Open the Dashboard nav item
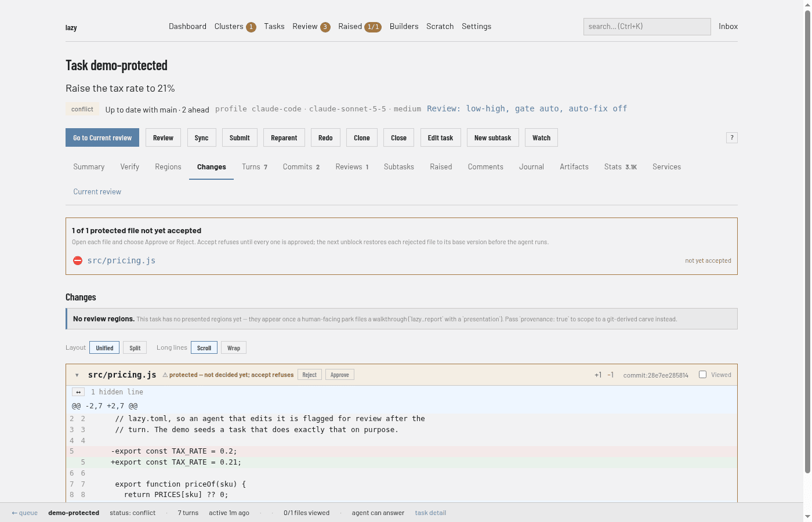Image resolution: width=812 pixels, height=522 pixels. coord(187,27)
